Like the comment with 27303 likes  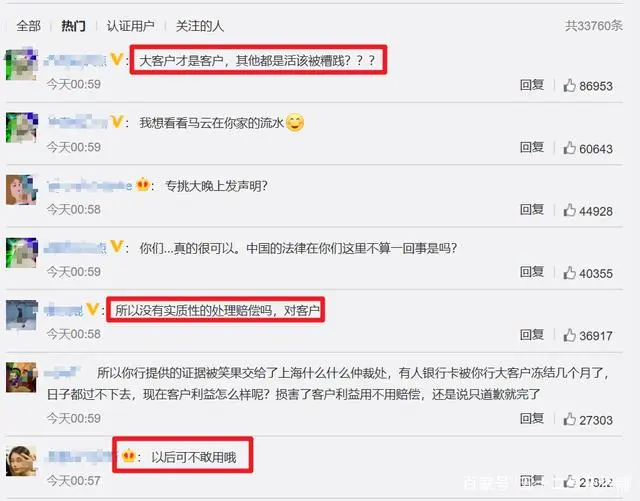point(569,419)
